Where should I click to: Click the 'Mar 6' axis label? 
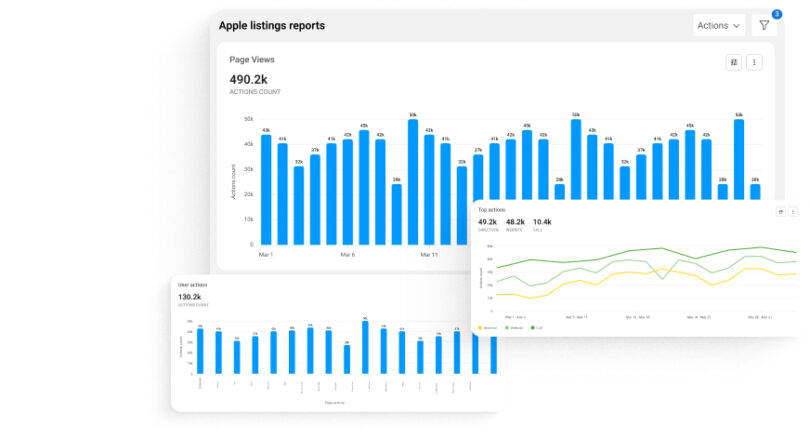[348, 255]
